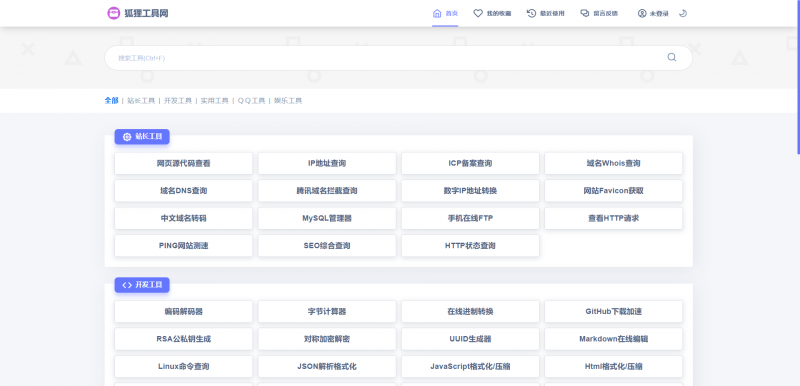Screen dimensions: 800x386
Task: Open PING网站测速 tool
Action: [x=183, y=246]
